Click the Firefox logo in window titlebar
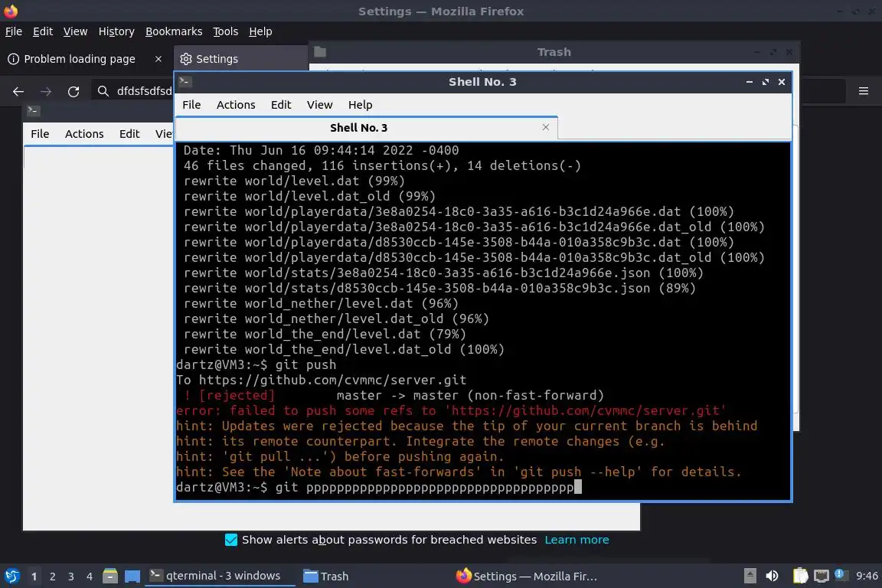 [x=11, y=11]
